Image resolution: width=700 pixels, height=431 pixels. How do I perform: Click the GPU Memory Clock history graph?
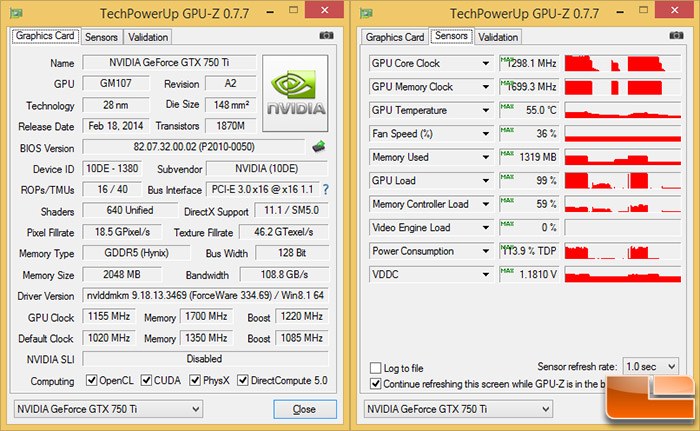coord(623,87)
